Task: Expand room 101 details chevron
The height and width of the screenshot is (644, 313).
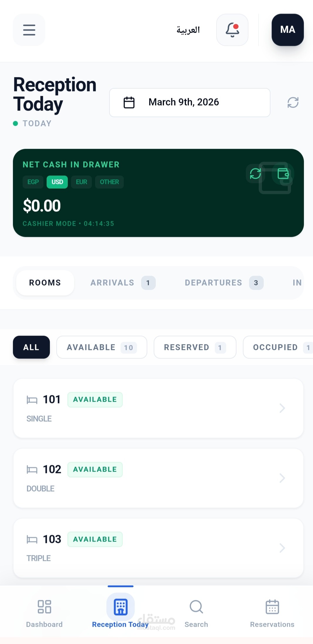Action: point(282,408)
